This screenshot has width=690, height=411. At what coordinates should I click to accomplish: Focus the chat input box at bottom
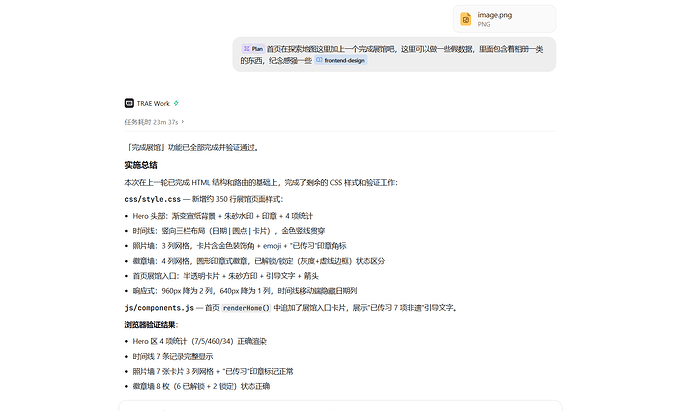(x=340, y=406)
